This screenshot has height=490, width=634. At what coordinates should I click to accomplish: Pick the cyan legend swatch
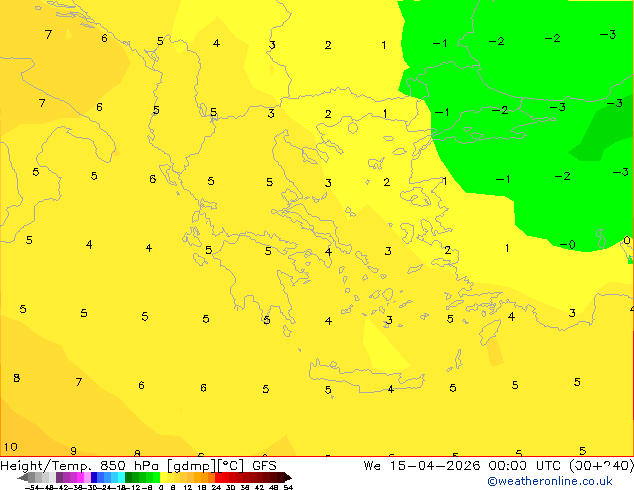tap(121, 477)
